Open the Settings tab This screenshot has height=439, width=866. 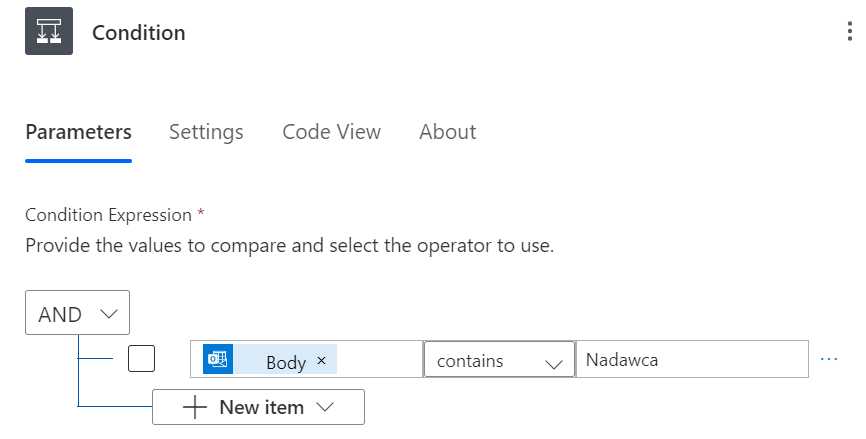pyautogui.click(x=206, y=132)
